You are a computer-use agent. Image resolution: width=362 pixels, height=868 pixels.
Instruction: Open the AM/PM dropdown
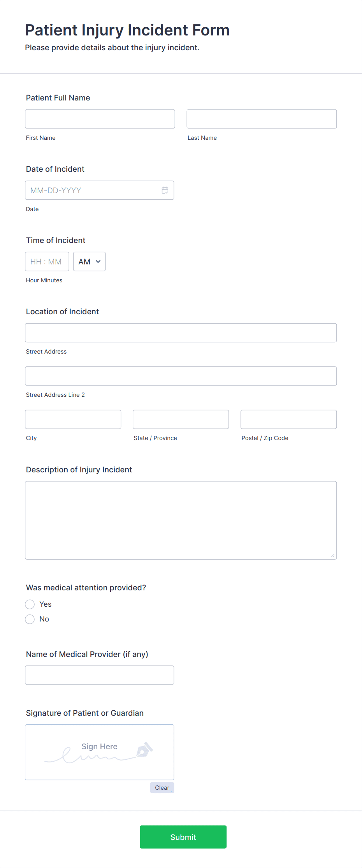point(90,262)
